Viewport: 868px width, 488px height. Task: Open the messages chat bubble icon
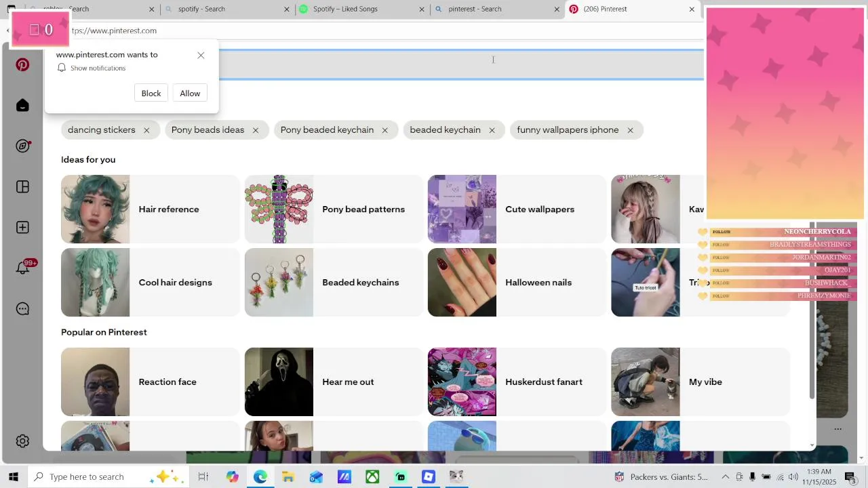click(x=22, y=308)
